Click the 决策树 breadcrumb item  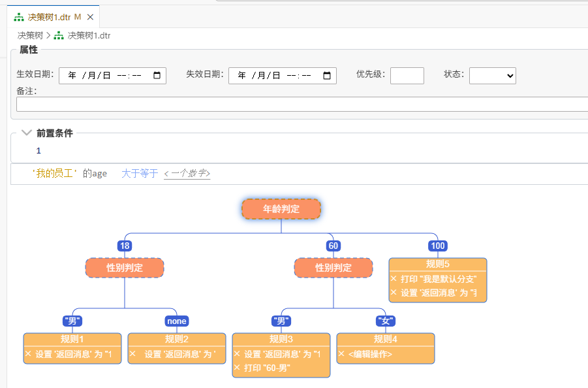tap(30, 36)
